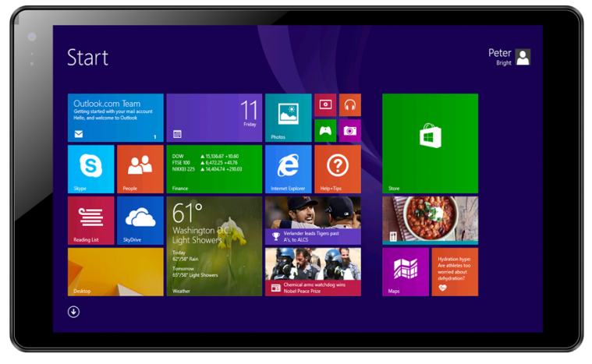The image size is (592, 364).
Task: Open the Outlook.com Team Mail tile
Action: (x=115, y=118)
